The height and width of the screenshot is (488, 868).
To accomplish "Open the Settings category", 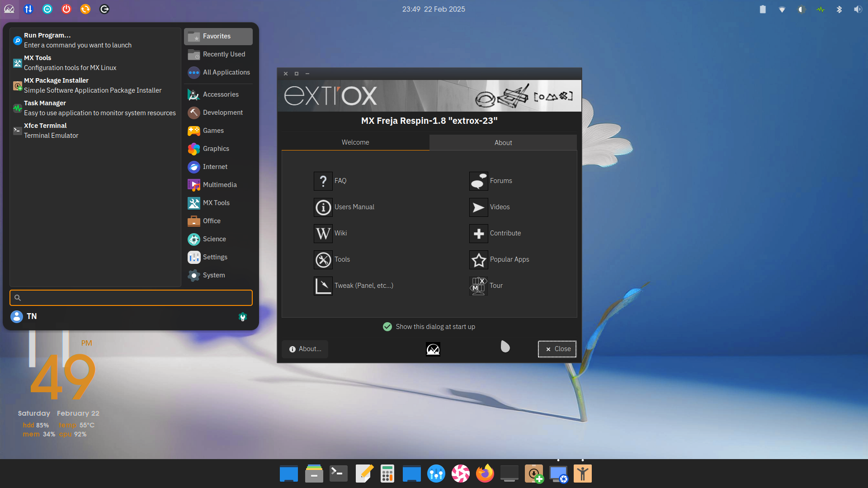I will coord(218,257).
